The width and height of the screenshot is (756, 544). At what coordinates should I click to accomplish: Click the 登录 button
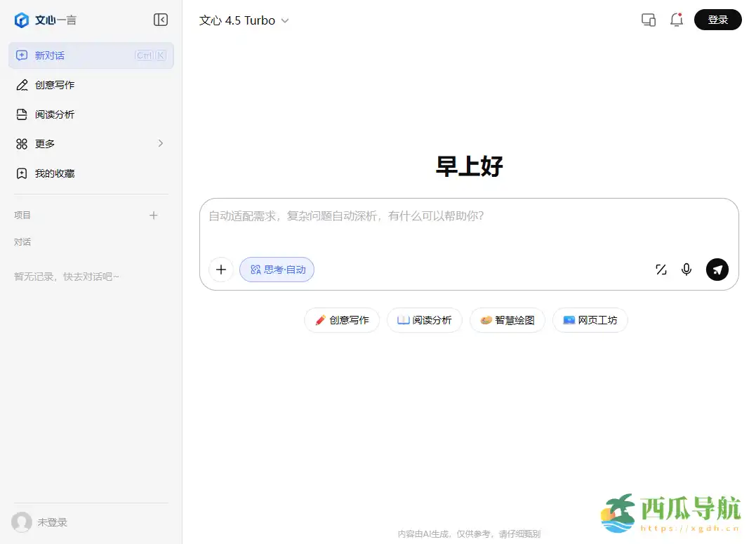tap(717, 20)
